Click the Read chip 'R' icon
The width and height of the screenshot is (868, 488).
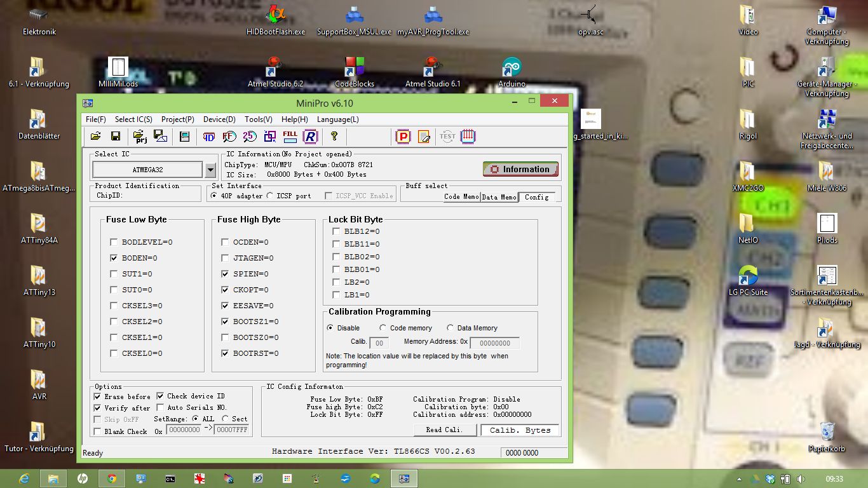tap(309, 136)
